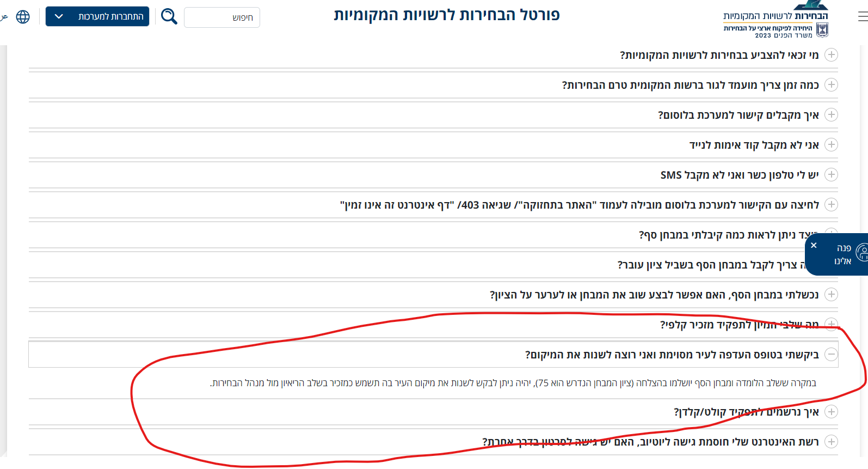
Task: Click the plus icon beside 'מי זכאי להצביע'
Action: pos(831,54)
